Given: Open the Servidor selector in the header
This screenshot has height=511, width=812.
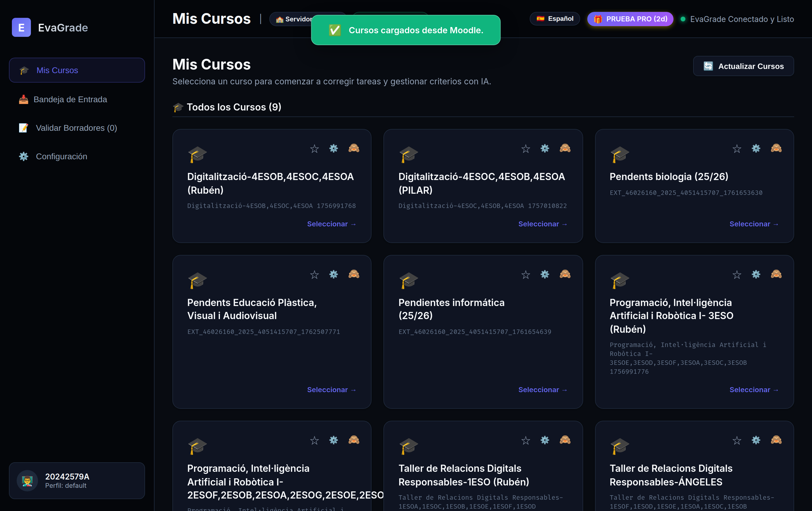Looking at the screenshot, I should tap(291, 19).
